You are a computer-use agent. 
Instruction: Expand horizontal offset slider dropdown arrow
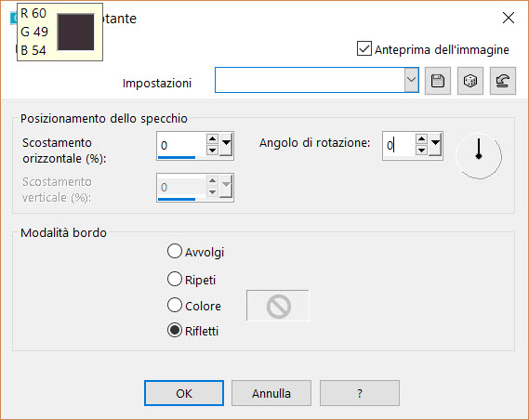click(x=226, y=145)
